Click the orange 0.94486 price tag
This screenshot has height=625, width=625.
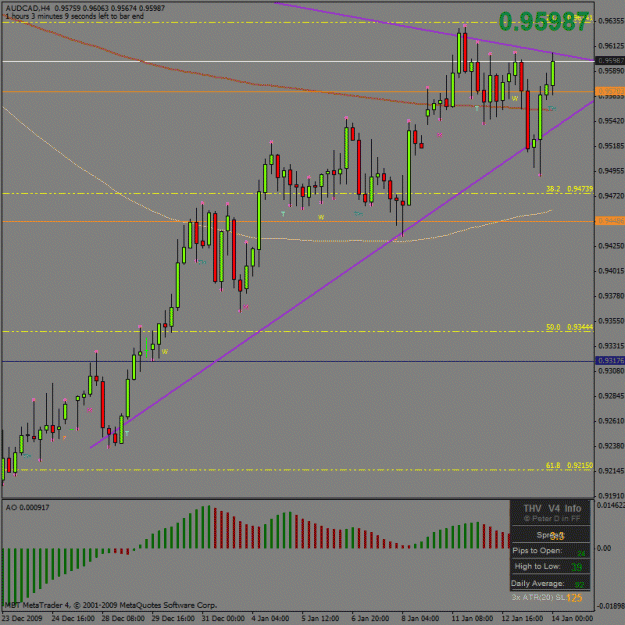[x=610, y=221]
